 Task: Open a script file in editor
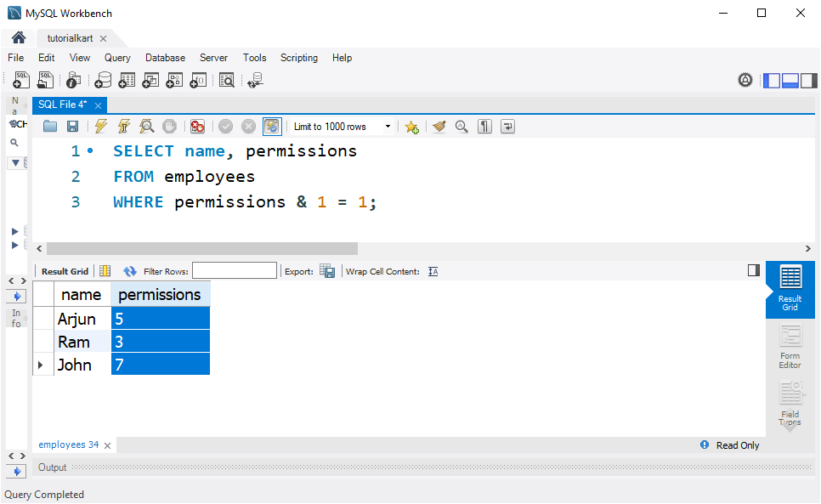point(50,126)
